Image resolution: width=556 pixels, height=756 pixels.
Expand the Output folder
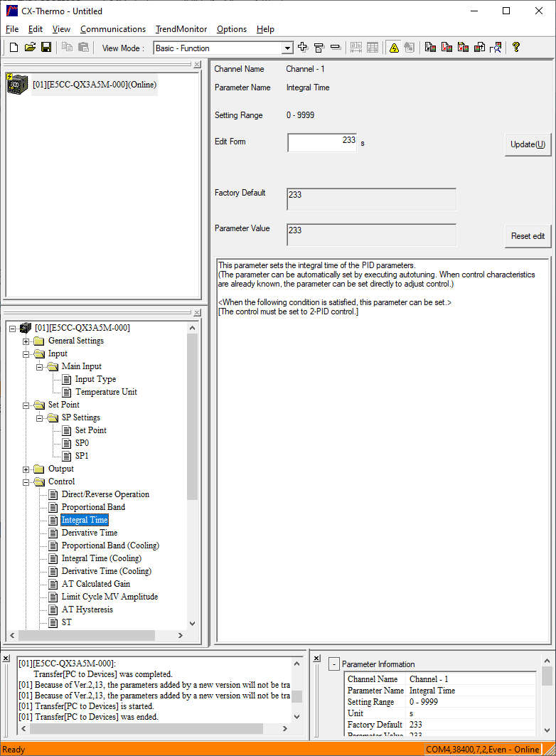[x=26, y=469]
